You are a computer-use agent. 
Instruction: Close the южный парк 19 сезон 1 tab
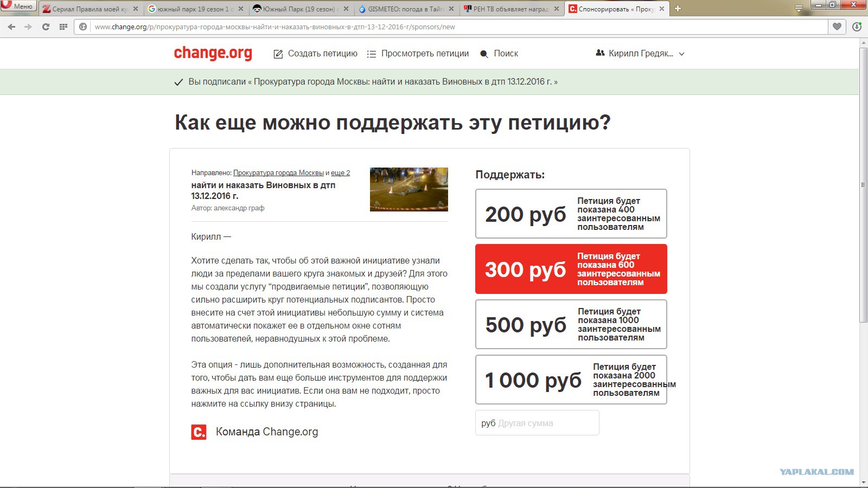click(241, 9)
